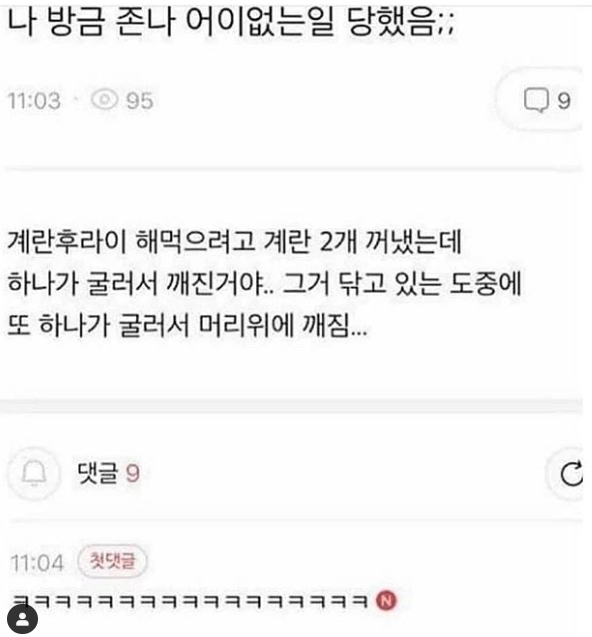This screenshot has height=637, width=592.
Task: Click the 댓글 label in comments header
Action: [98, 473]
